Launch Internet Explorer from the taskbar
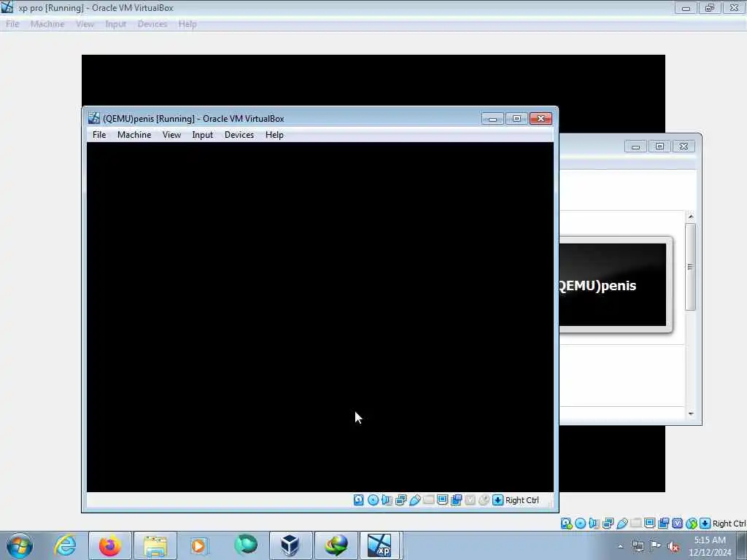 [65, 545]
